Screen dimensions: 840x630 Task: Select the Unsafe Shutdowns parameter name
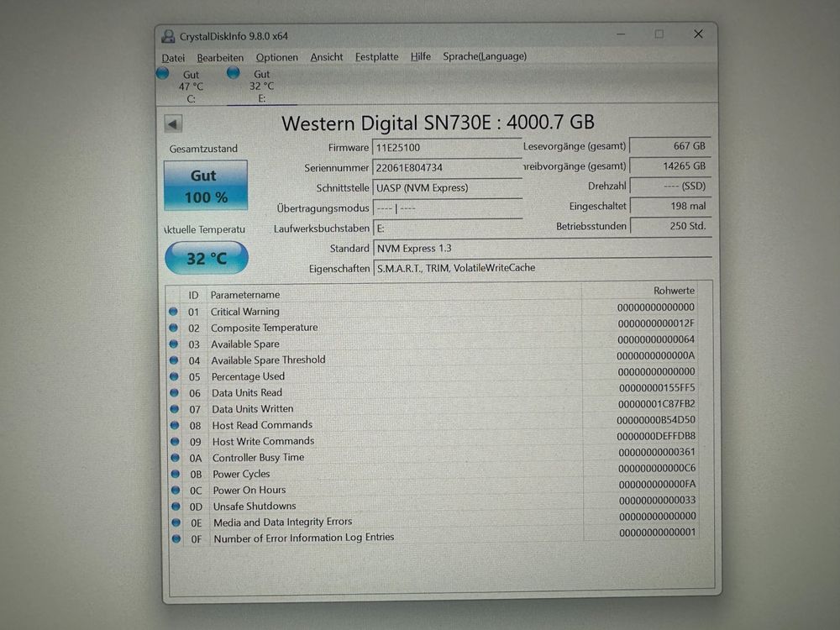coord(255,506)
